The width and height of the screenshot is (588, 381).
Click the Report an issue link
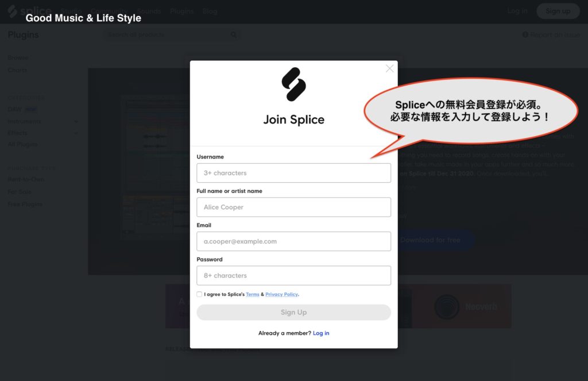(x=551, y=35)
